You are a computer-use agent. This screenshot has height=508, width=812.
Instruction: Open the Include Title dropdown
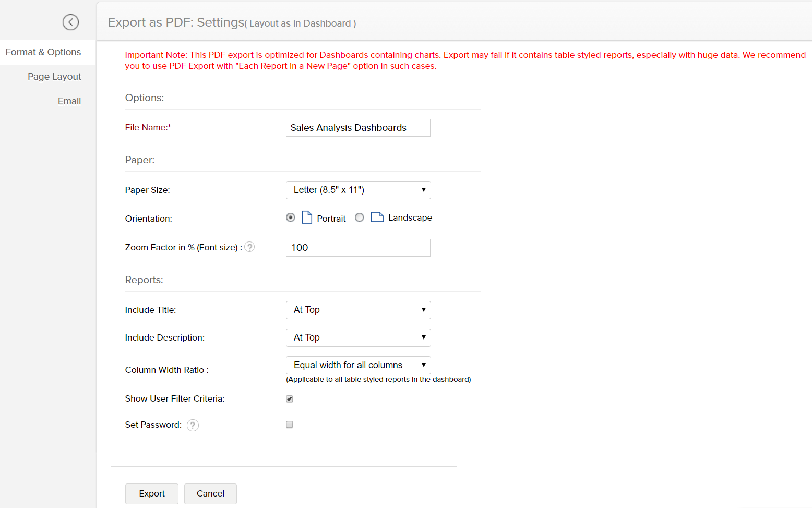click(359, 310)
